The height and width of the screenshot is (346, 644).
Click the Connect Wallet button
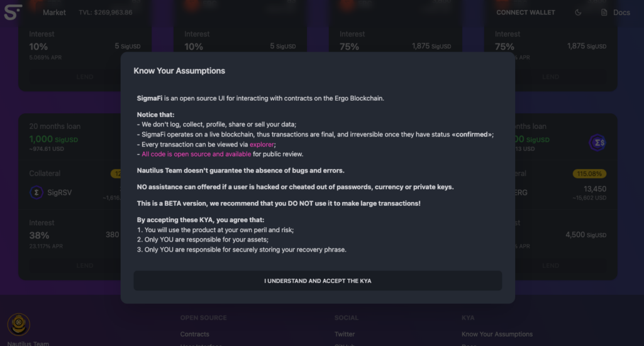pos(526,13)
